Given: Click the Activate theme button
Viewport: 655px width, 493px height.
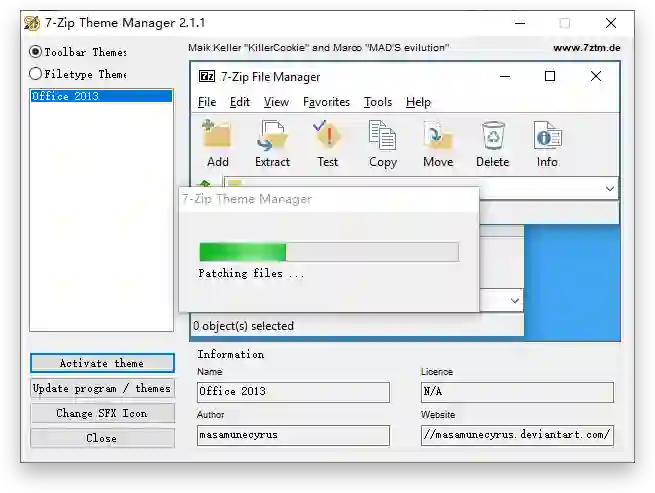Looking at the screenshot, I should [x=102, y=363].
